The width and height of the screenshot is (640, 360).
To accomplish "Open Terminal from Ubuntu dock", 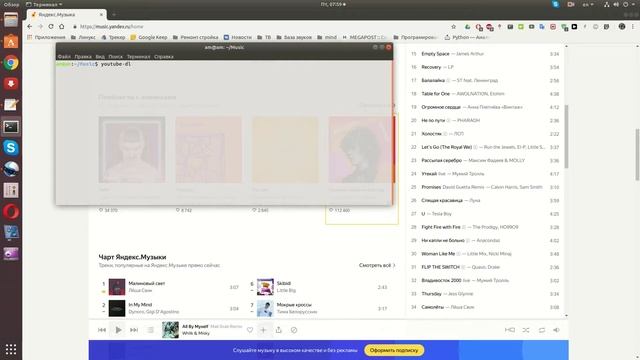I will [11, 127].
